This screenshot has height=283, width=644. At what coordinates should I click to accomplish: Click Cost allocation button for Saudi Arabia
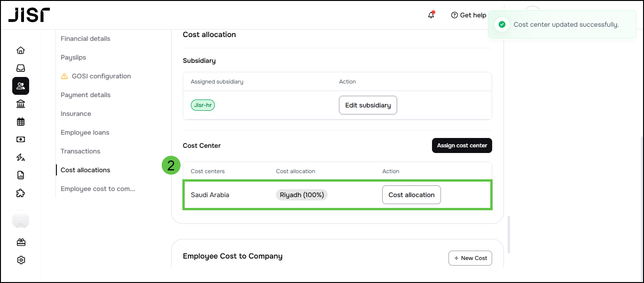tap(411, 195)
